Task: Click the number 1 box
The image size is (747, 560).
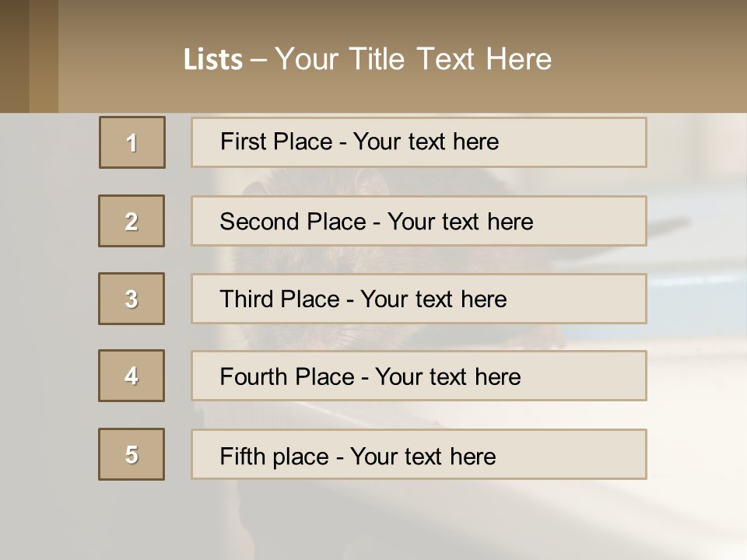Action: coord(132,142)
